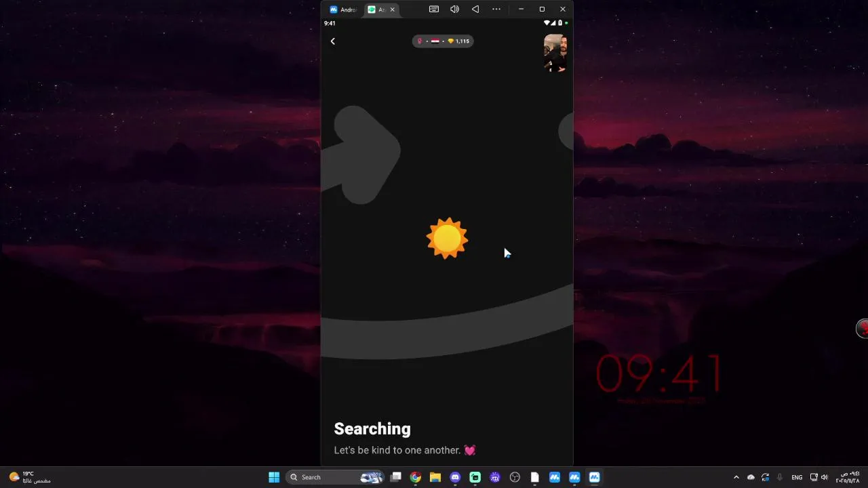Image resolution: width=868 pixels, height=488 pixels.
Task: Open the OneDrive cloud tray icon
Action: (751, 477)
